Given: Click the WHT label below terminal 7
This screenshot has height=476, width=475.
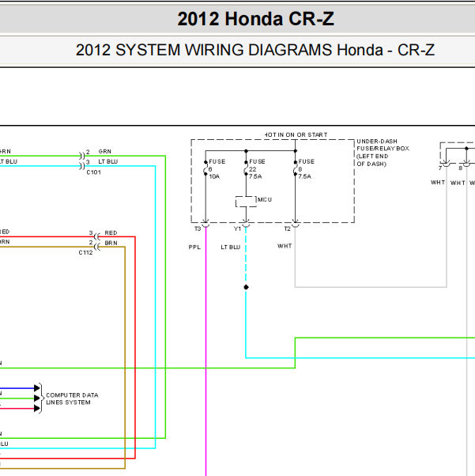Looking at the screenshot, I should [x=438, y=183].
